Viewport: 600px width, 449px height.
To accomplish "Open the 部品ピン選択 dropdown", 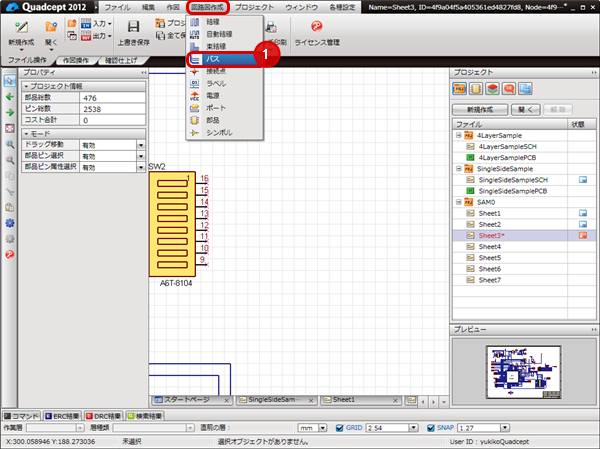I will pyautogui.click(x=141, y=156).
